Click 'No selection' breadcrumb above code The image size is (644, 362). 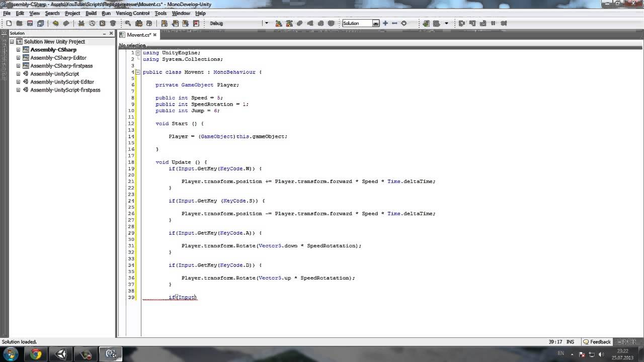132,46
